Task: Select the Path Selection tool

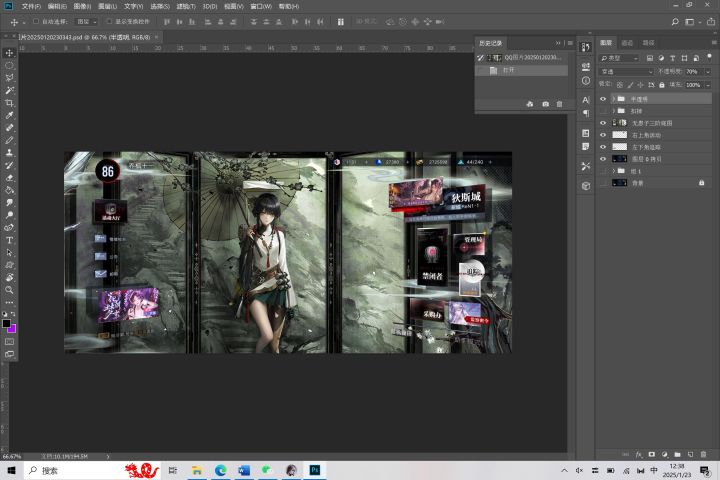Action: pos(9,253)
